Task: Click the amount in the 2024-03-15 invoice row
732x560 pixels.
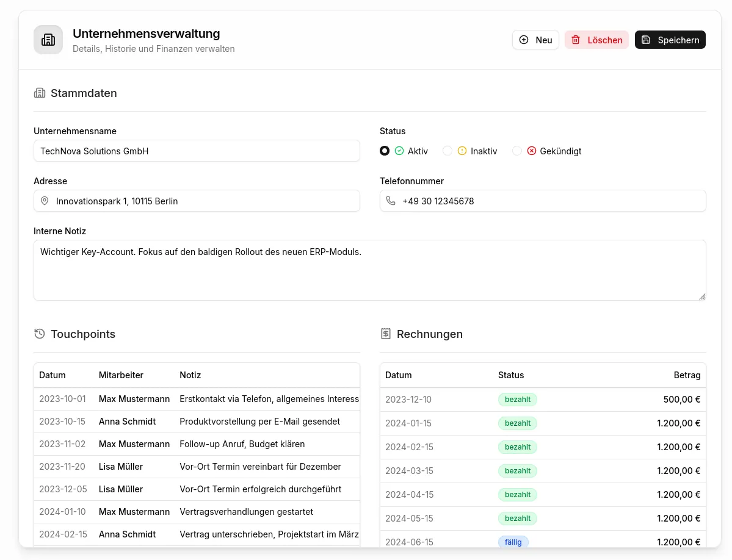Action: (x=679, y=470)
